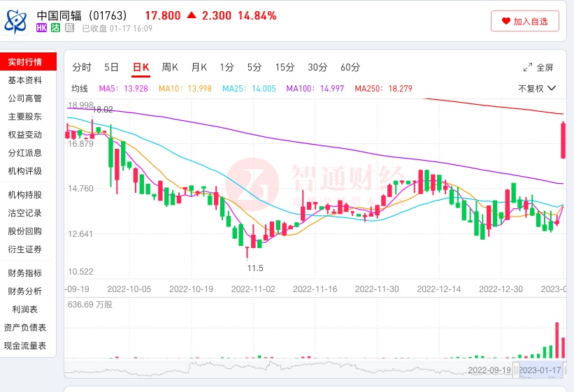Switch to the 60分 minute chart

point(350,67)
